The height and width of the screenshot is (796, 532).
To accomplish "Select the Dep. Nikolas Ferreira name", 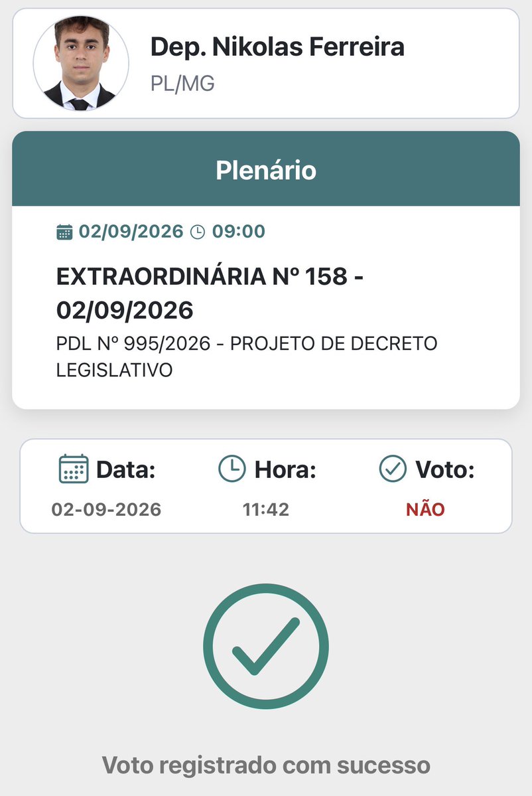I will point(277,47).
